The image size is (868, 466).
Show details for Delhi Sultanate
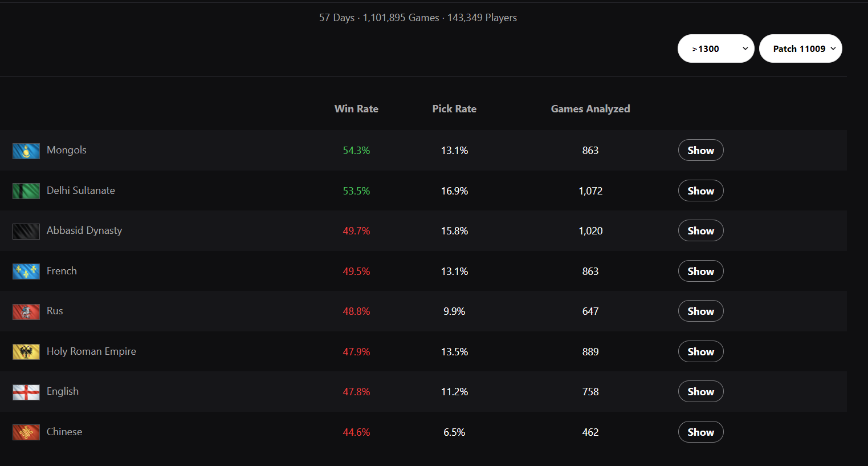pos(700,191)
